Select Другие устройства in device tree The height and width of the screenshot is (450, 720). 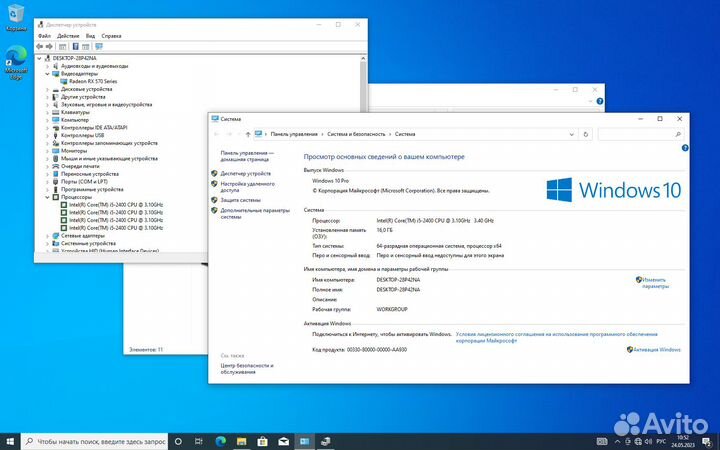pos(83,97)
